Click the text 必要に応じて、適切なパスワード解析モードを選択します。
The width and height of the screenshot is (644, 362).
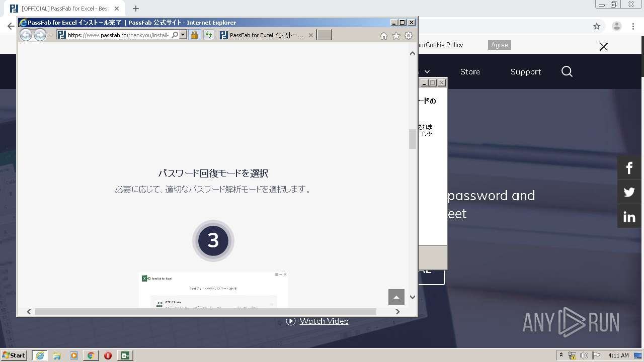point(213,190)
